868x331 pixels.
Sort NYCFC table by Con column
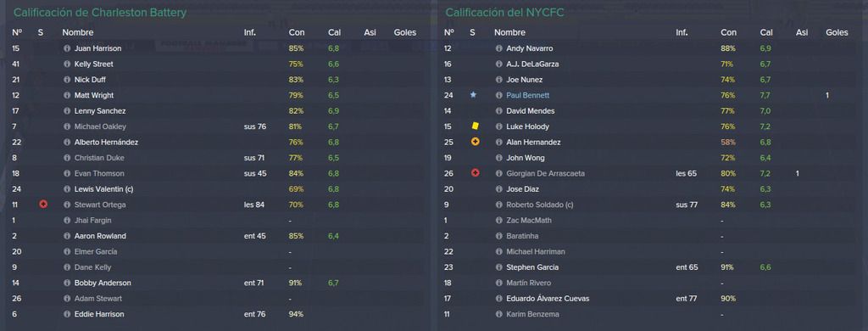[728, 33]
